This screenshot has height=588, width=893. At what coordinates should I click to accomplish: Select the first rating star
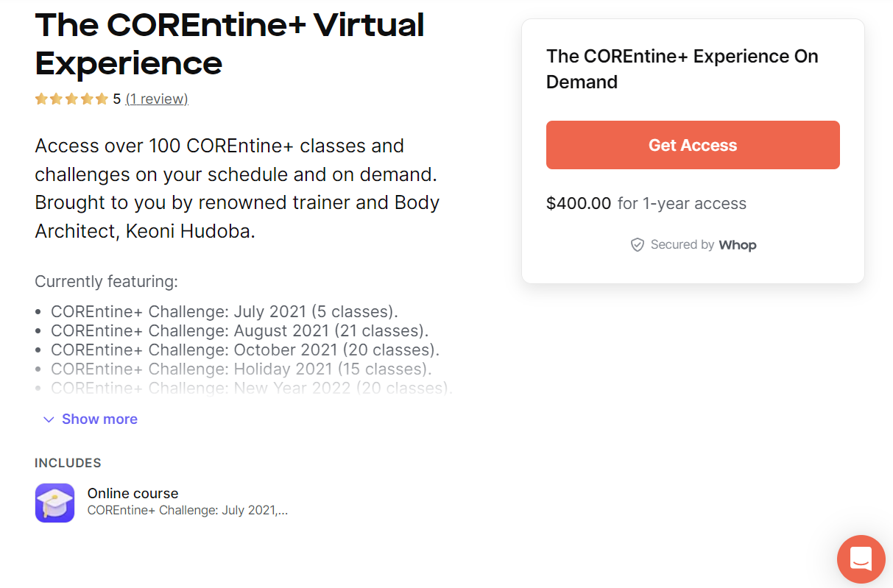point(42,98)
